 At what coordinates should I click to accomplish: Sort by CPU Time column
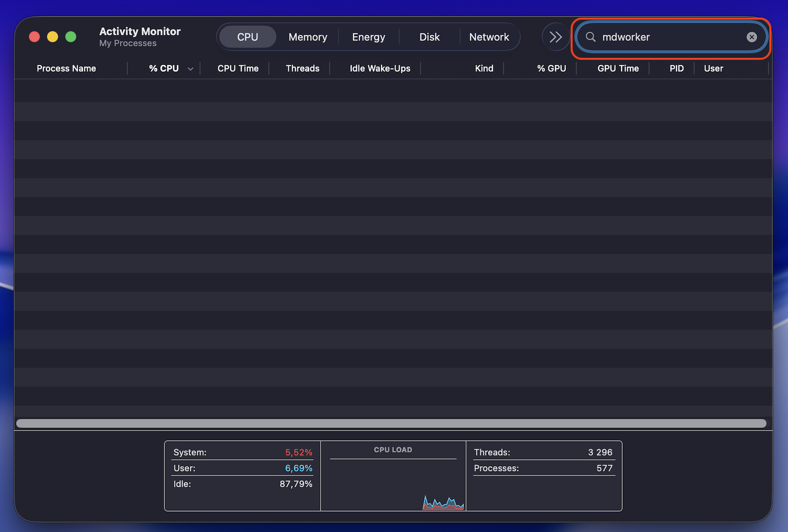click(238, 68)
